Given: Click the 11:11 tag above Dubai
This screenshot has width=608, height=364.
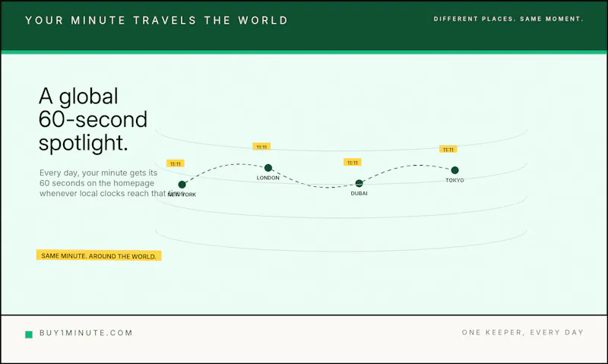Looking at the screenshot, I should point(353,163).
